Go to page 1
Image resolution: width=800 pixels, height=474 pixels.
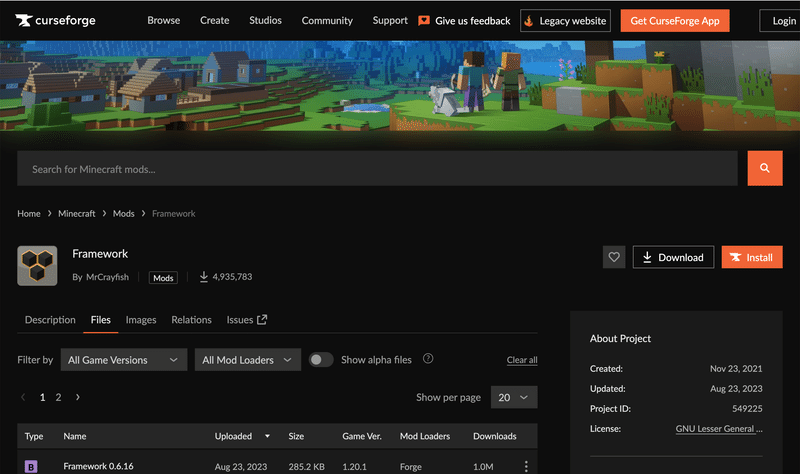(x=42, y=397)
